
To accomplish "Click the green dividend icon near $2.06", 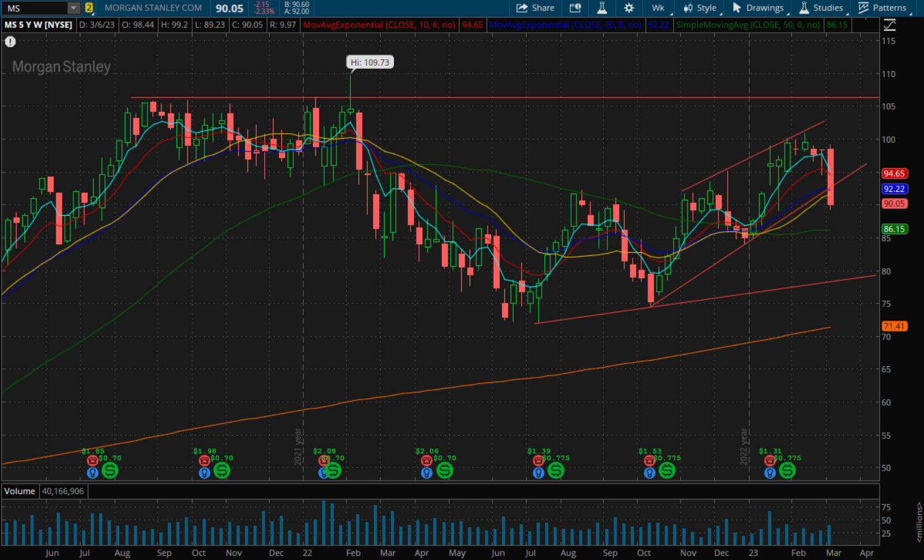I will pos(444,471).
